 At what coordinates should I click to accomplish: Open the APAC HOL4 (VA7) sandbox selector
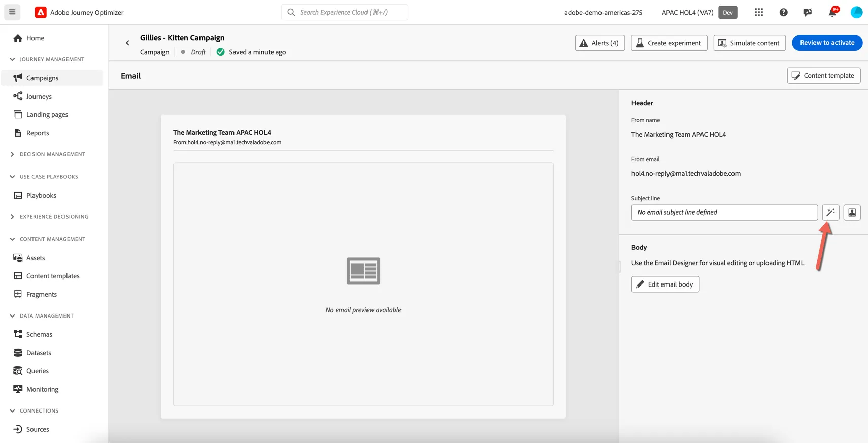699,12
